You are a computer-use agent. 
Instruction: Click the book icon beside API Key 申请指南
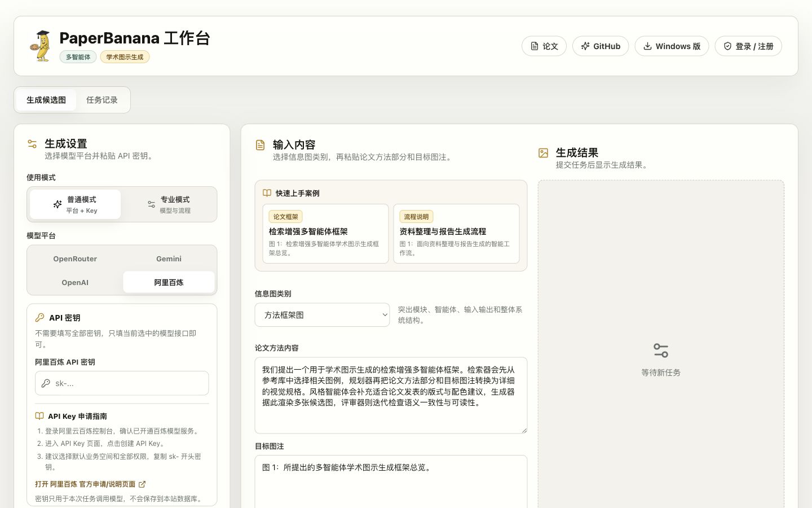39,416
